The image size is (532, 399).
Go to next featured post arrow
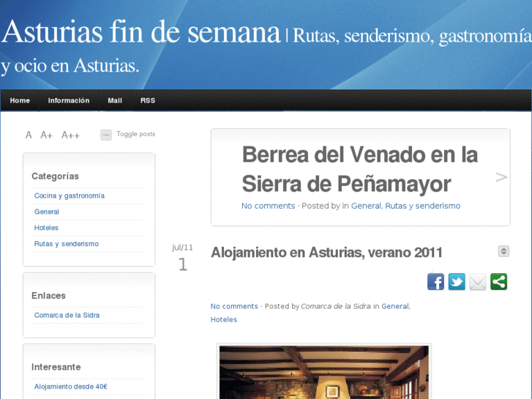pos(501,177)
